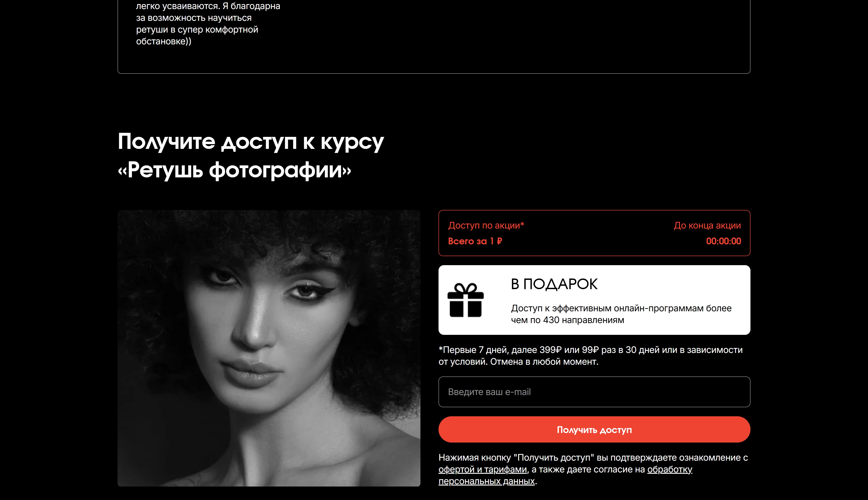Open the 'обработку персональных данных' link
Image resolution: width=868 pixels, height=500 pixels.
click(x=565, y=475)
